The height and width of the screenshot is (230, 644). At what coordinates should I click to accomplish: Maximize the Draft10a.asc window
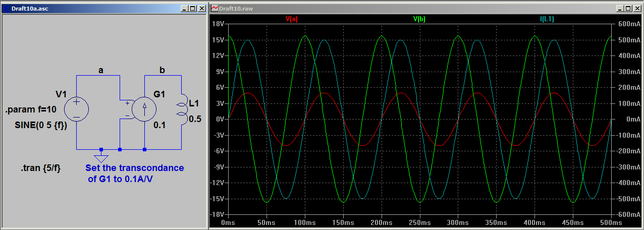pos(192,9)
